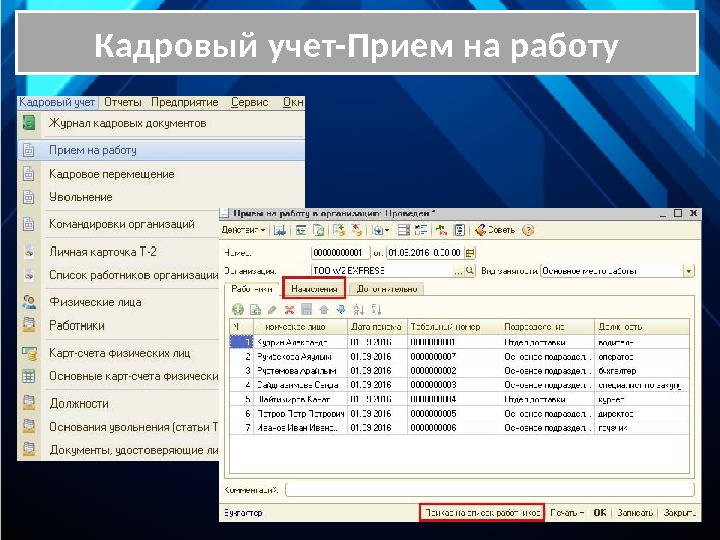The height and width of the screenshot is (540, 720).
Task: Click the red X delete row icon
Action: (x=289, y=309)
